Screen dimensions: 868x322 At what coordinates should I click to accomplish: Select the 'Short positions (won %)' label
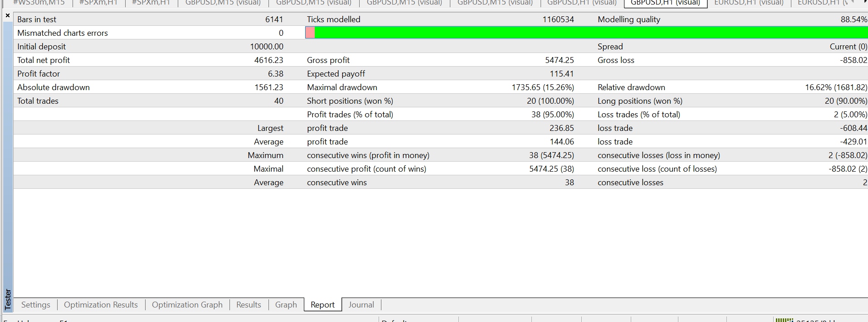(350, 101)
